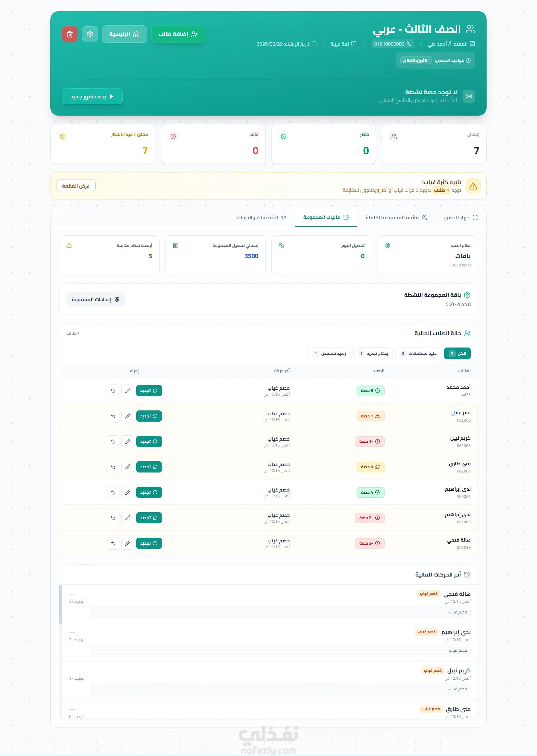Start new attendance with بدء حضور جديد
This screenshot has height=756, width=537.
pos(92,96)
